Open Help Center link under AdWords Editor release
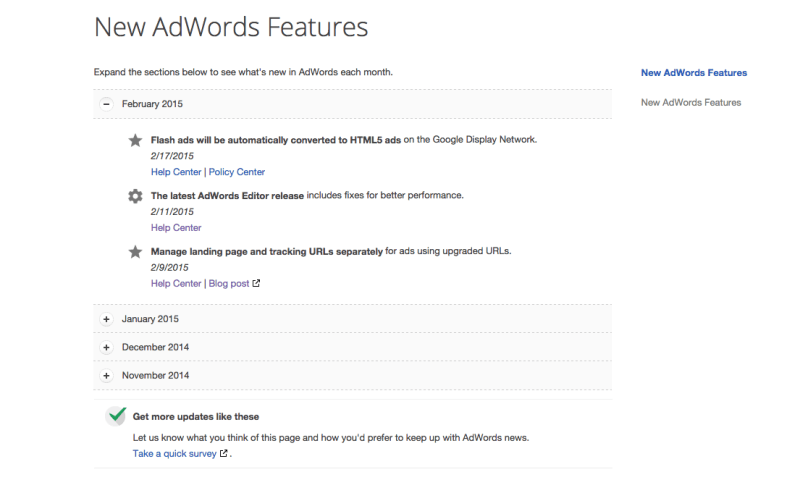 (176, 228)
